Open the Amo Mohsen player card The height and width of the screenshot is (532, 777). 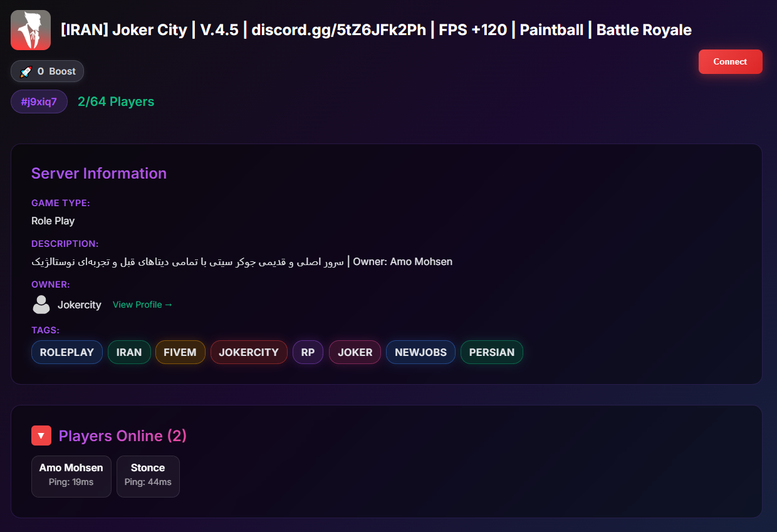click(71, 476)
